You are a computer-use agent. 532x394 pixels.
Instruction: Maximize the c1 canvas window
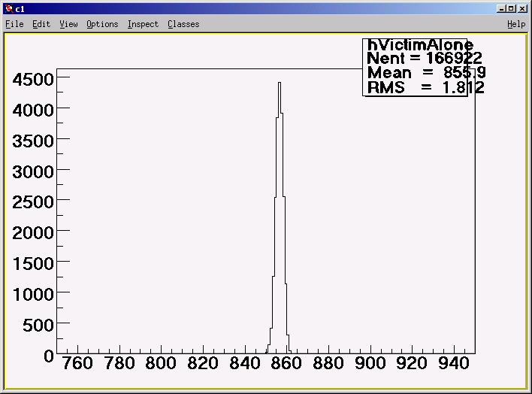pos(511,9)
